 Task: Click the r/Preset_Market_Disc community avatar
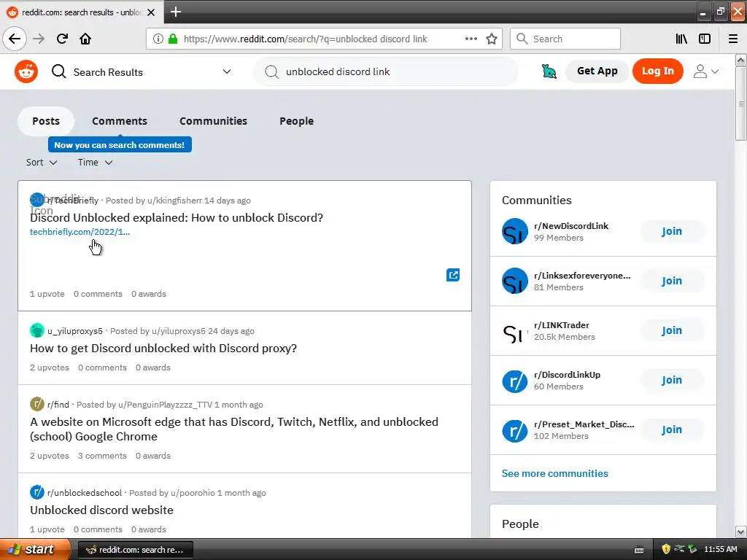tap(515, 430)
